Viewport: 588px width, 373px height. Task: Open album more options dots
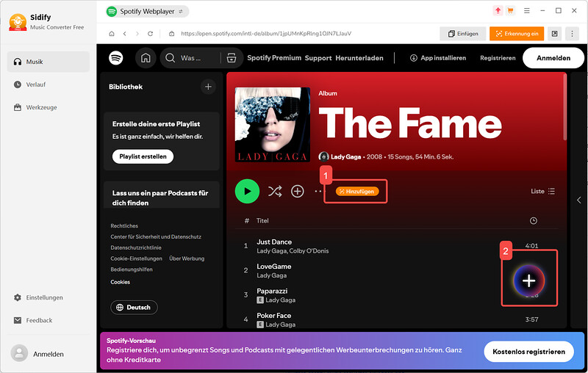318,192
